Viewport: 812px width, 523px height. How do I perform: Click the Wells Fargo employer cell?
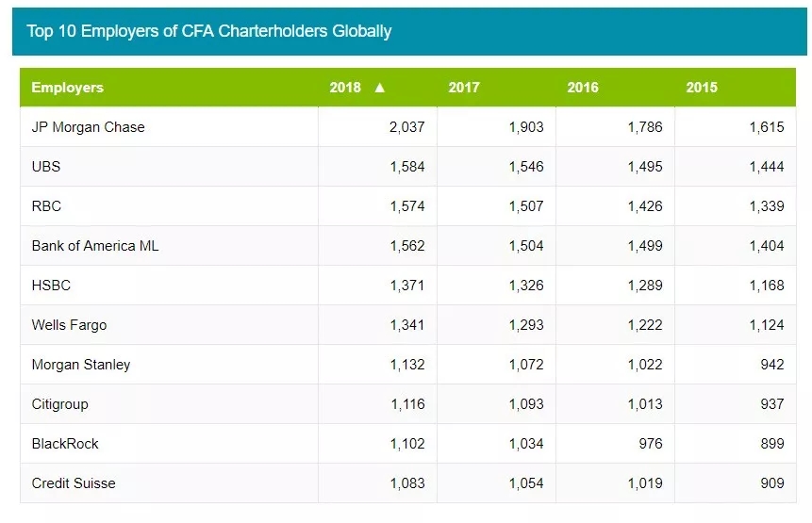69,325
